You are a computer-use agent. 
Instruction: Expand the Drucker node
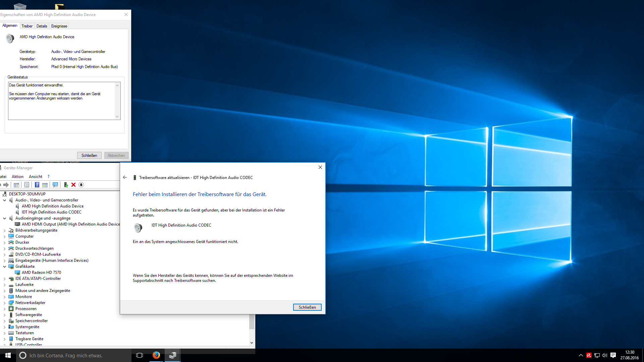5,242
